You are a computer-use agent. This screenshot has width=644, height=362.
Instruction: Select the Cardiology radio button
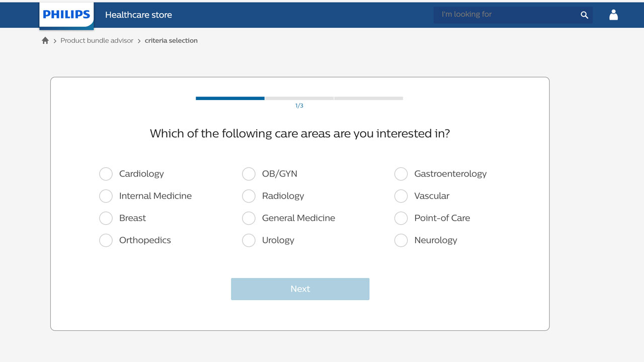coord(106,174)
